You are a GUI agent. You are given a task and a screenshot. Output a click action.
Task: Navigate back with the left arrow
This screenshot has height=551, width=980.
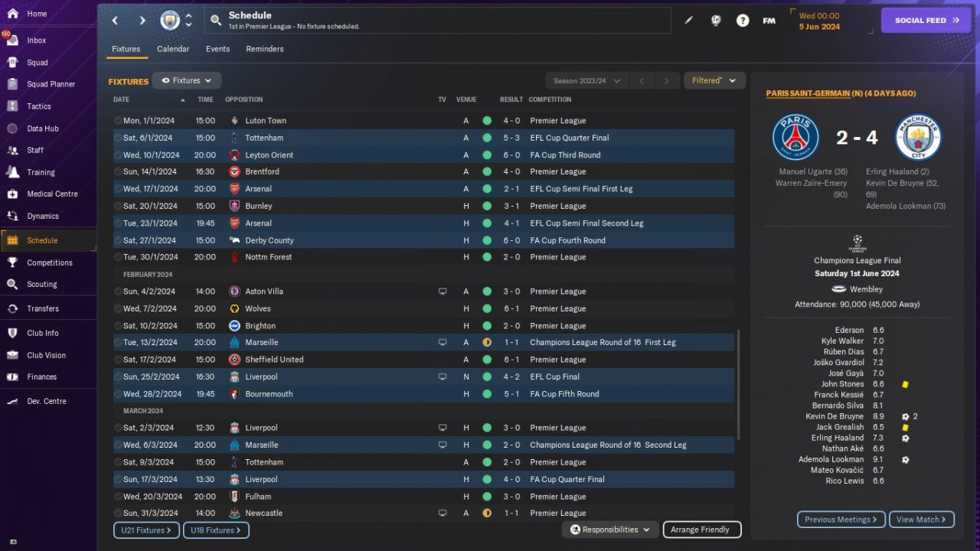115,21
